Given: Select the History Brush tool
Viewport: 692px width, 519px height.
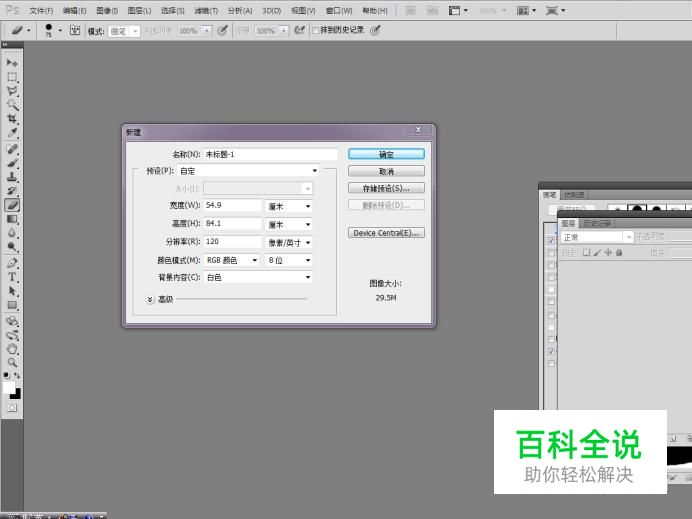Looking at the screenshot, I should (12, 191).
